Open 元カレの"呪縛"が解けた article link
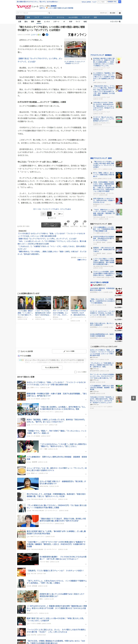138x644 pixels. pyautogui.click(x=63, y=482)
